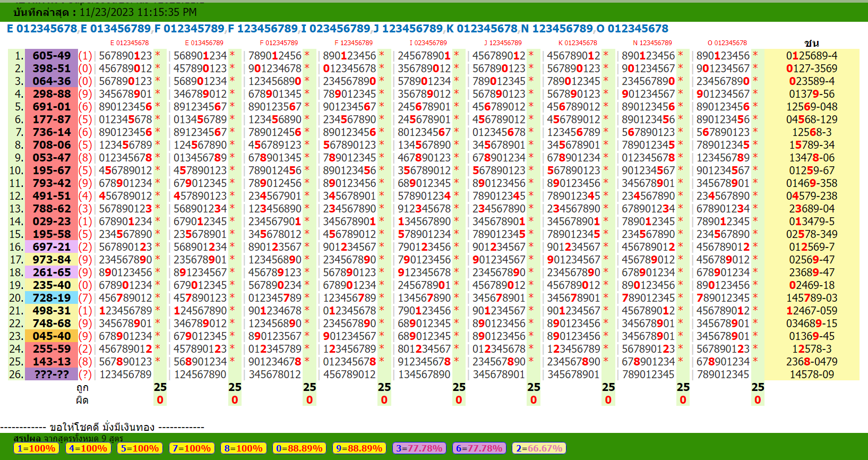Select result 143-13 in row 25
This screenshot has width=868, height=460.
coord(51,362)
